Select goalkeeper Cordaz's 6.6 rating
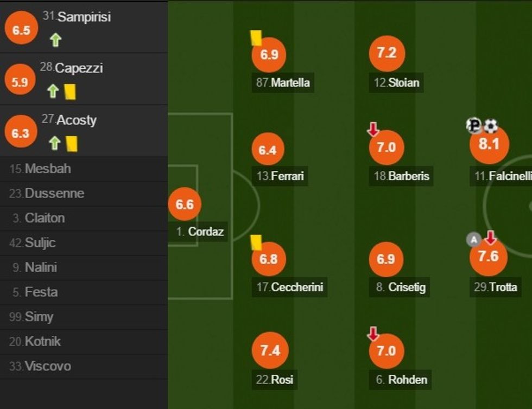This screenshot has width=532, height=409. coord(185,204)
